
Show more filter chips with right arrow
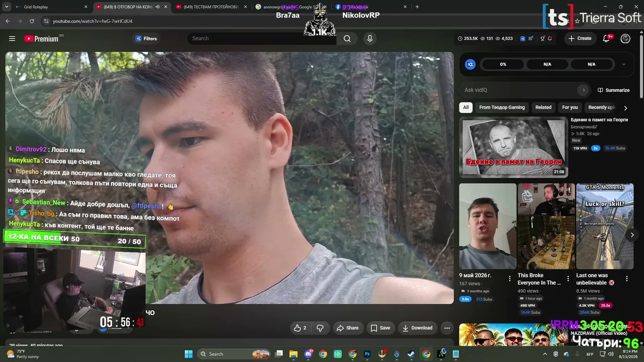[x=625, y=108]
